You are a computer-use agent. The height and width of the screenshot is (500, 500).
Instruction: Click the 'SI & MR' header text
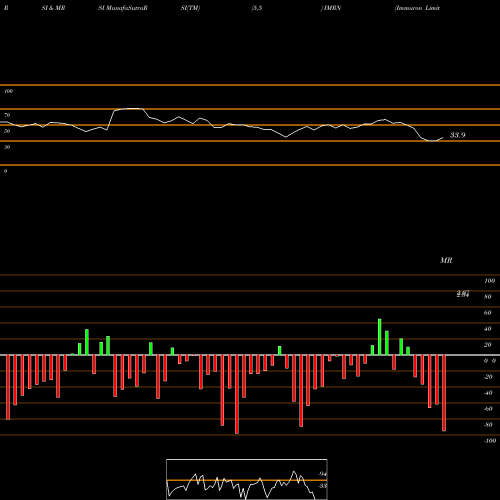pyautogui.click(x=53, y=8)
